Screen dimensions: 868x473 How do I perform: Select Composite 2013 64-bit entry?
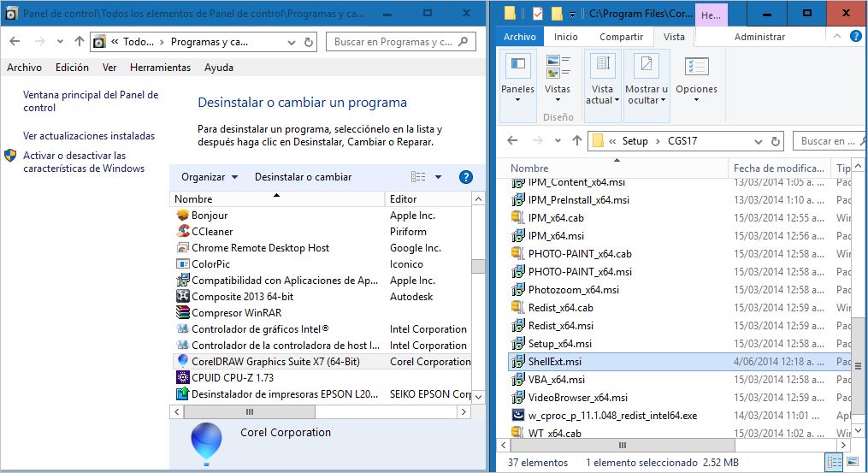point(321,297)
